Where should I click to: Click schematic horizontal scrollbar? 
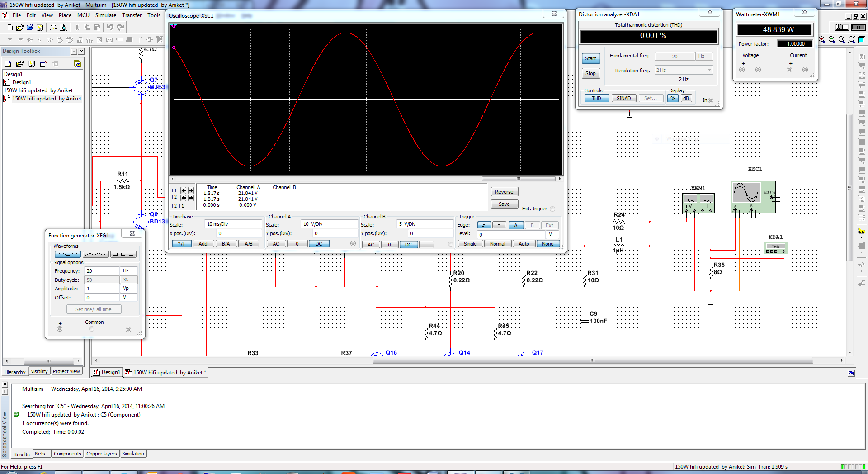tap(592, 360)
